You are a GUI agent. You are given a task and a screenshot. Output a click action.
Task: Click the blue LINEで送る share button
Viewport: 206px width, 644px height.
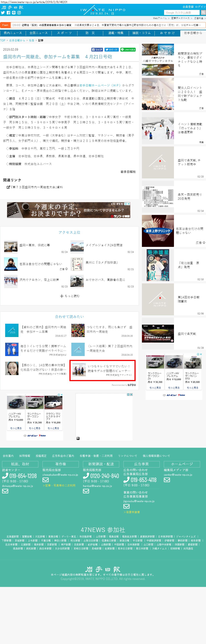pyautogui.click(x=128, y=49)
